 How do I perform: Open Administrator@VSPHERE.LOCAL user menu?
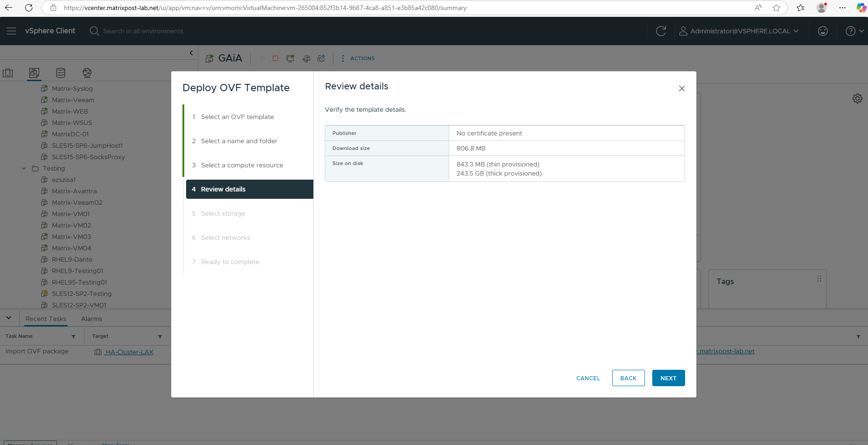[739, 31]
